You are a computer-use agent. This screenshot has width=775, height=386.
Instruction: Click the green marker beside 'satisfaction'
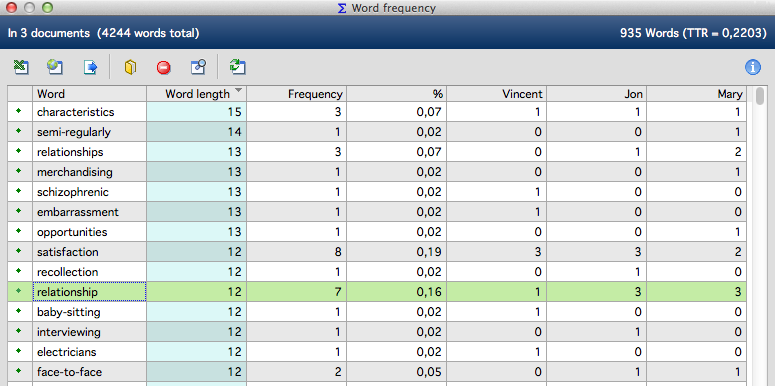pyautogui.click(x=19, y=251)
